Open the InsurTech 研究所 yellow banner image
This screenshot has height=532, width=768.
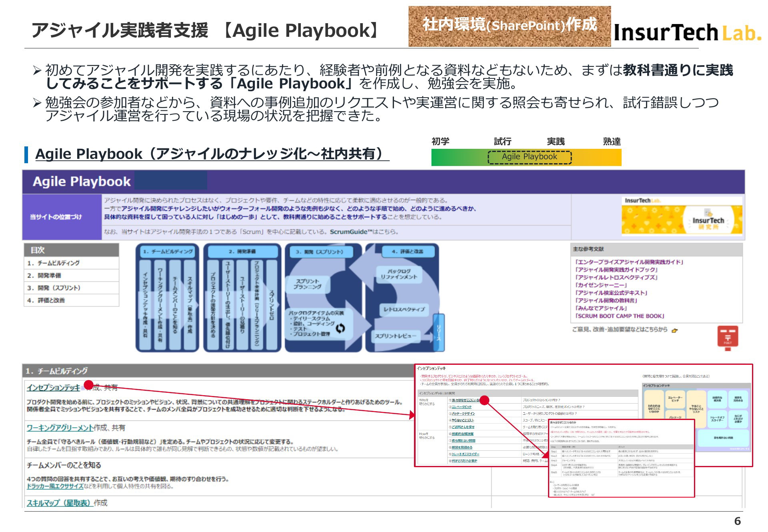pyautogui.click(x=682, y=219)
